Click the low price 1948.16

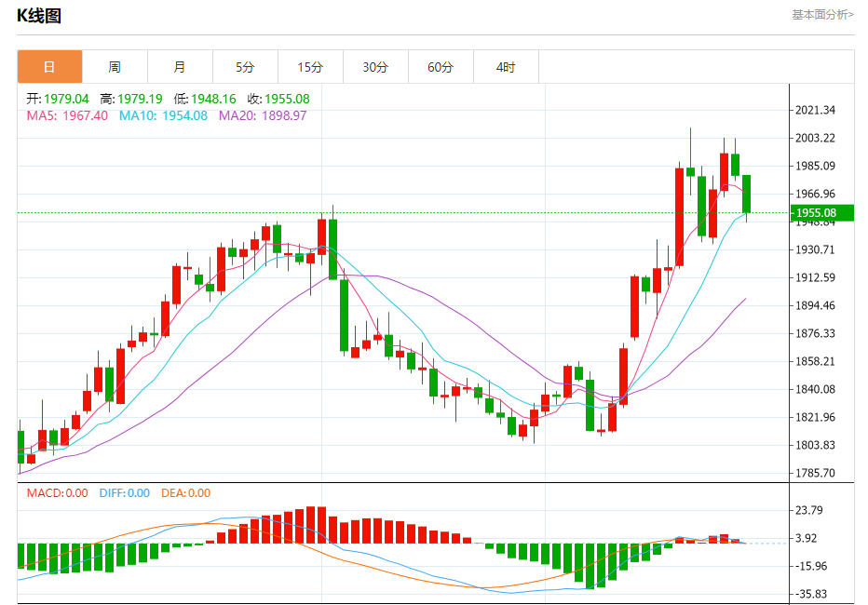213,99
